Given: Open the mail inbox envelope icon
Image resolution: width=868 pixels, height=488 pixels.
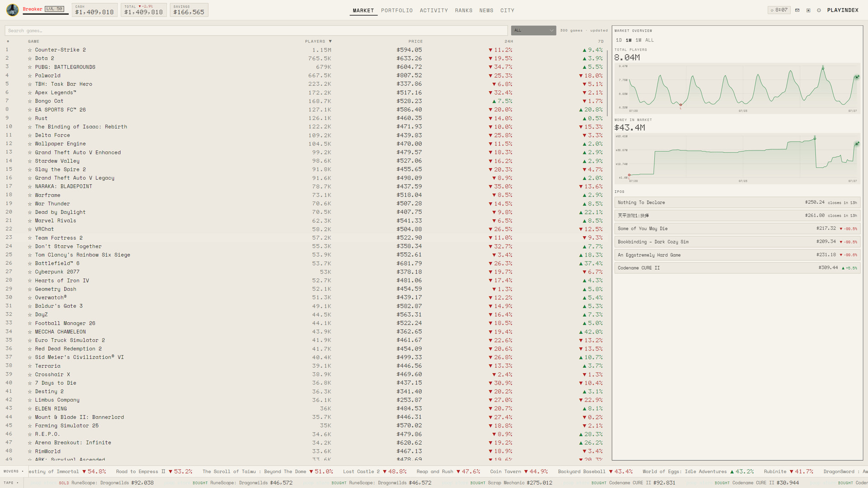Looking at the screenshot, I should click(x=797, y=10).
